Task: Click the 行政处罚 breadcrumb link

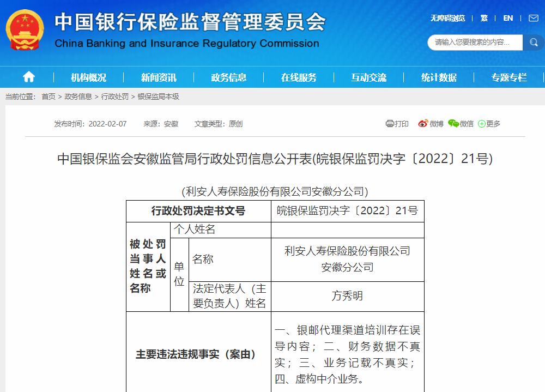Action: pos(114,97)
